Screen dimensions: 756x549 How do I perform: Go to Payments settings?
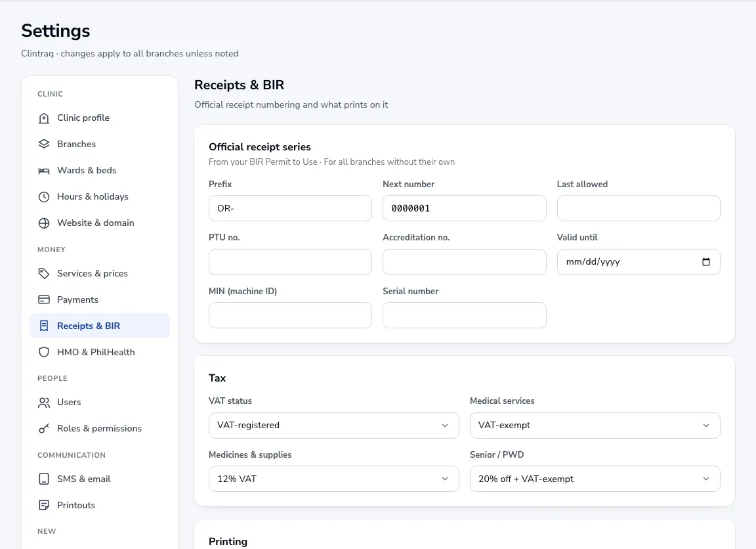100,300
